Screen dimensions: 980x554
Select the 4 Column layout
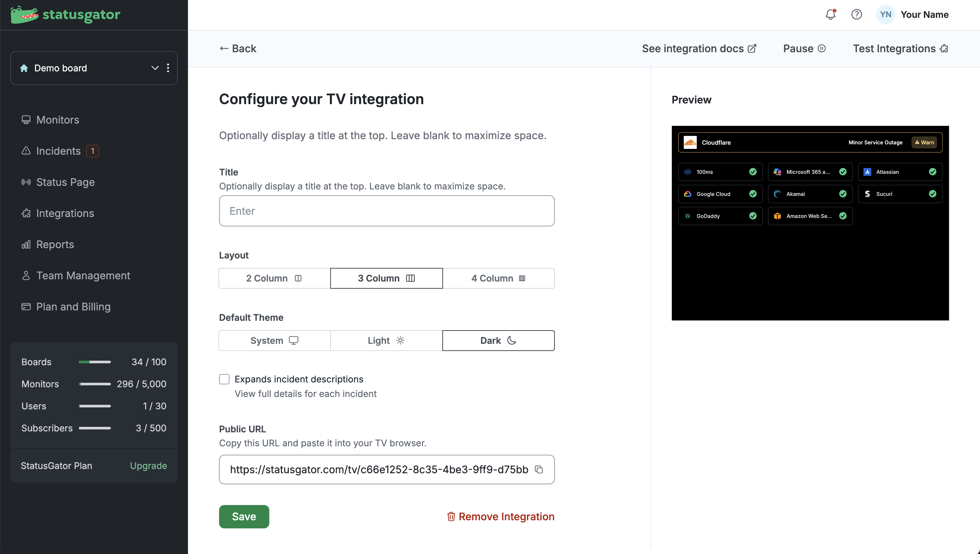[498, 278]
